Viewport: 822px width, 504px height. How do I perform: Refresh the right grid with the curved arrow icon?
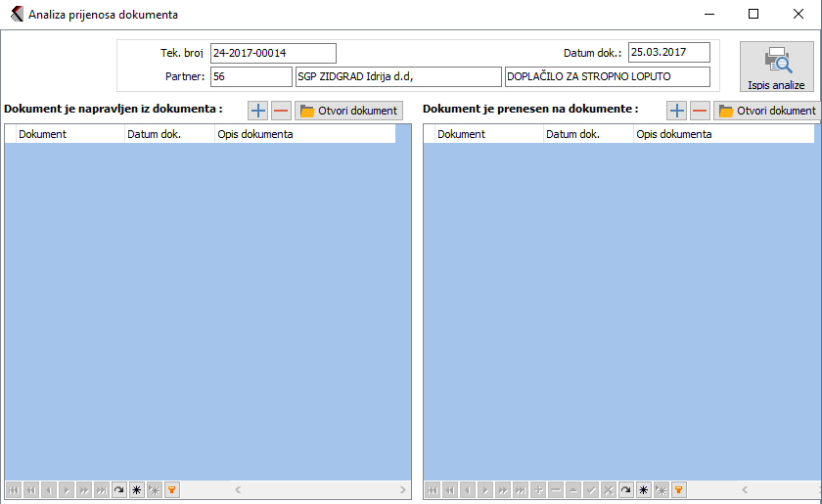click(625, 489)
